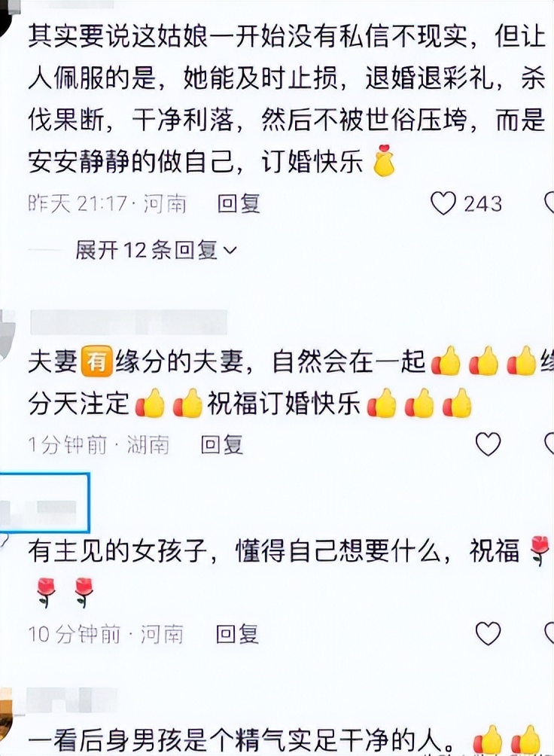Reply to the 10分钟前 Henan comment

[237, 633]
